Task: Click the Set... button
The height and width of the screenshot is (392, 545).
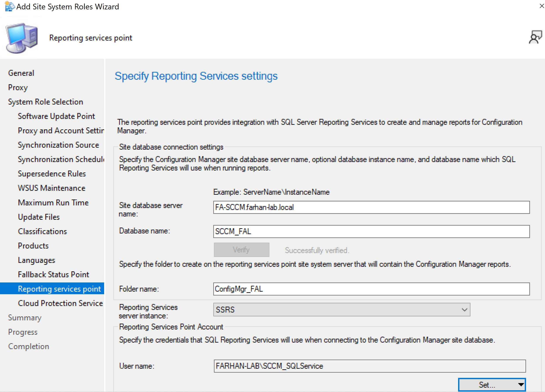Action: click(487, 385)
